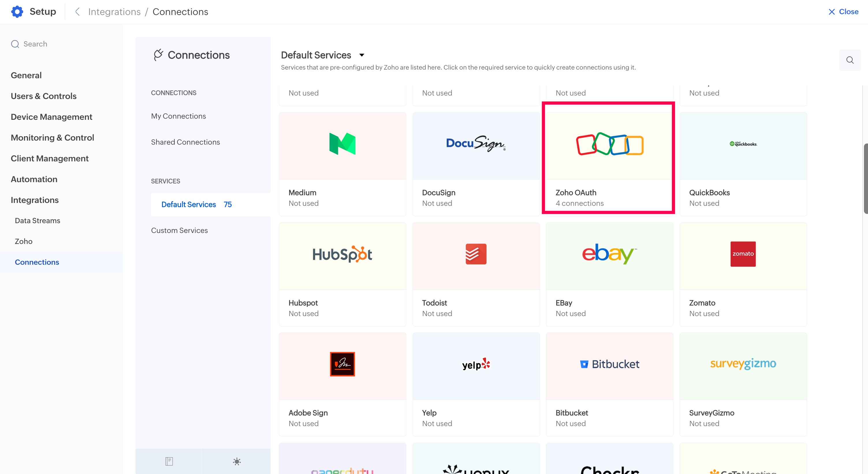The height and width of the screenshot is (474, 868).
Task: Click the sidebar Search field
Action: pyautogui.click(x=35, y=44)
